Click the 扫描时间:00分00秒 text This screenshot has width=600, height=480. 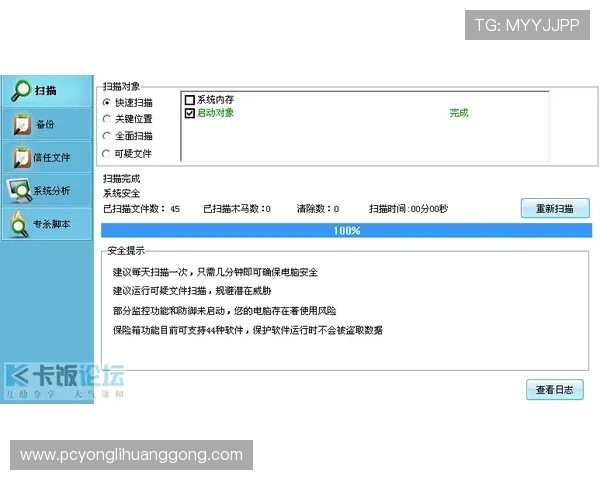408,209
